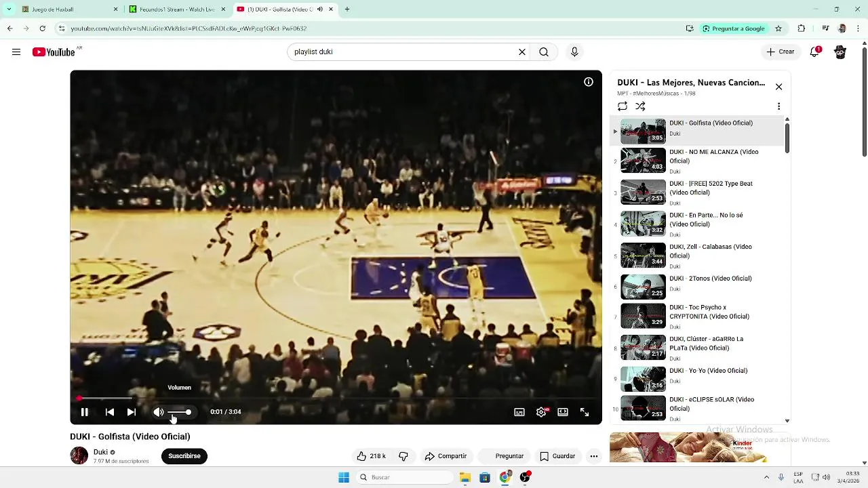Pause the video
Image resolution: width=868 pixels, height=488 pixels.
point(85,412)
